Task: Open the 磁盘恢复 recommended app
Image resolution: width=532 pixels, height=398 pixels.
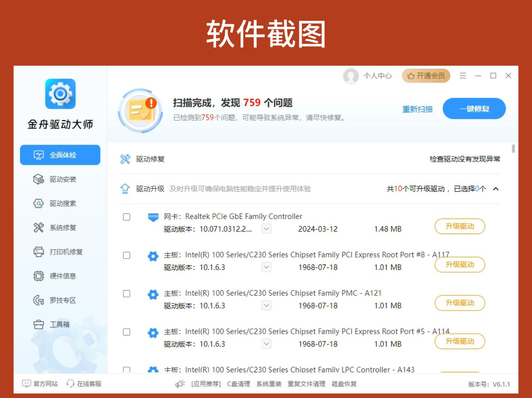Action: click(x=344, y=384)
